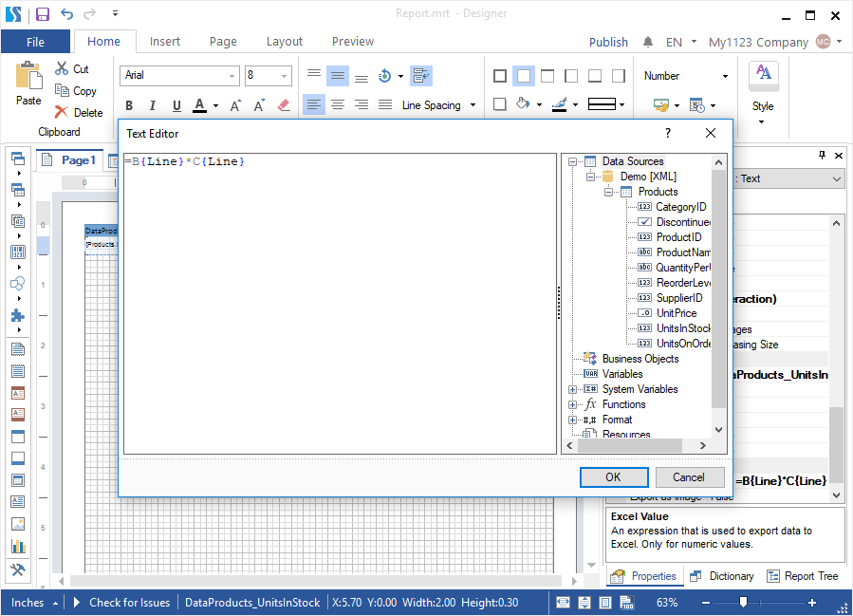Click OK in the Text Editor dialog
This screenshot has height=616, width=853.
coord(613,477)
